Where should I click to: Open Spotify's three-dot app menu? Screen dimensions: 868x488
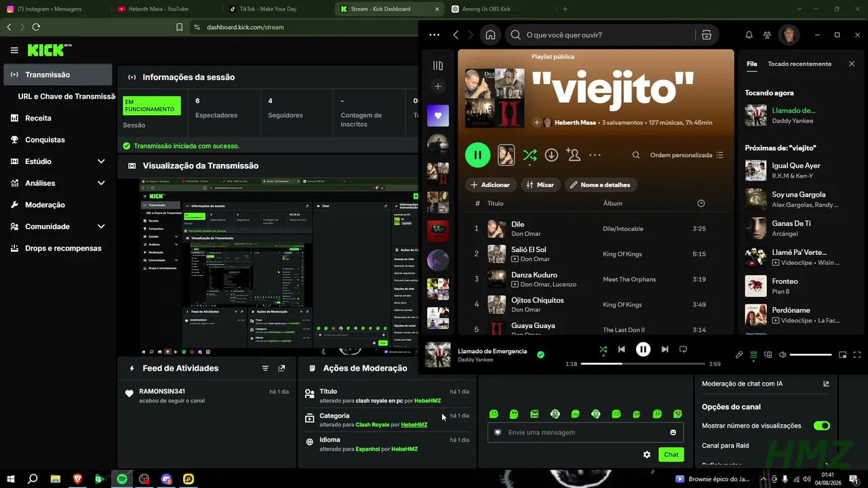point(435,35)
